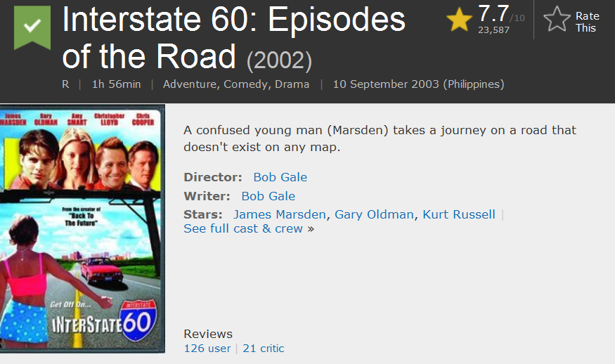Open the 126 user reviews
Screen dimensions: 615x364
[207, 349]
